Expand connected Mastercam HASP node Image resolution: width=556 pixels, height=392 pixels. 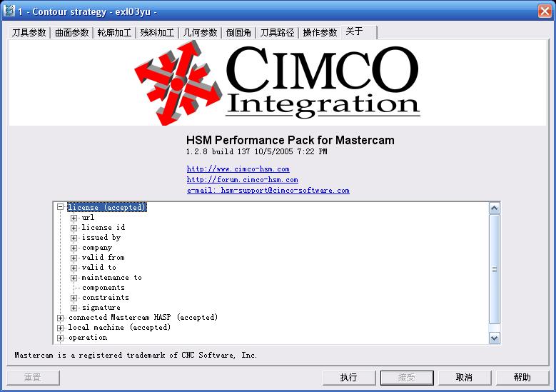pos(60,318)
